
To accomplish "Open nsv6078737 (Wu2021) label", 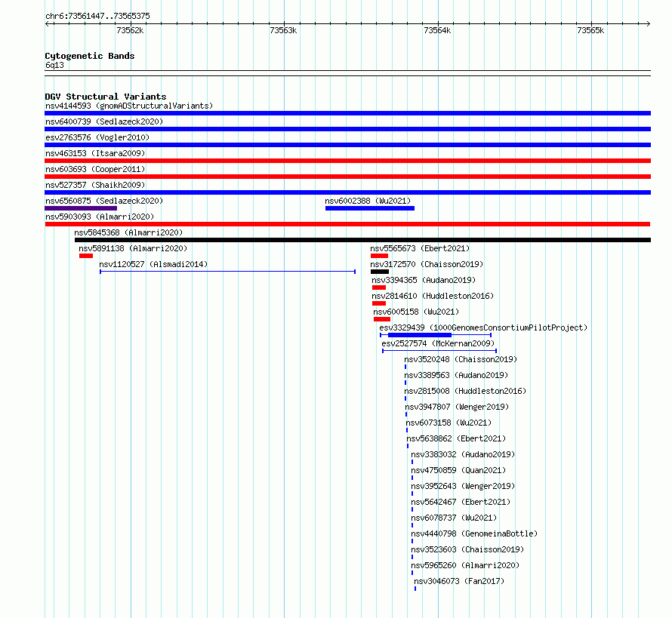I will [454, 518].
